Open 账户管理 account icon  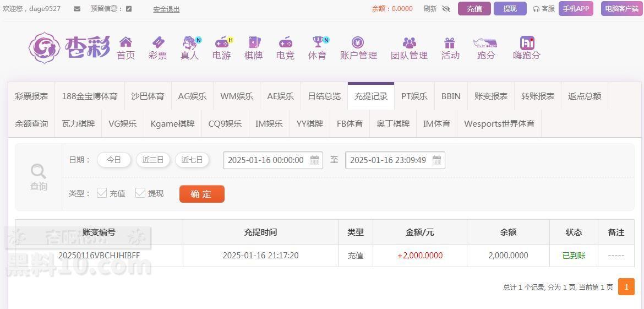[358, 42]
